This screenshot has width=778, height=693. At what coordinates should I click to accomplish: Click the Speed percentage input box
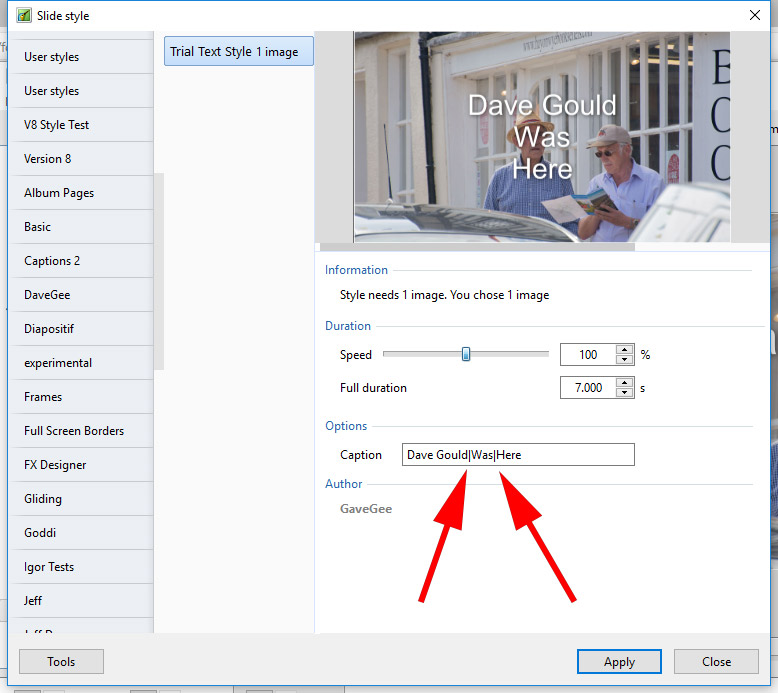587,355
